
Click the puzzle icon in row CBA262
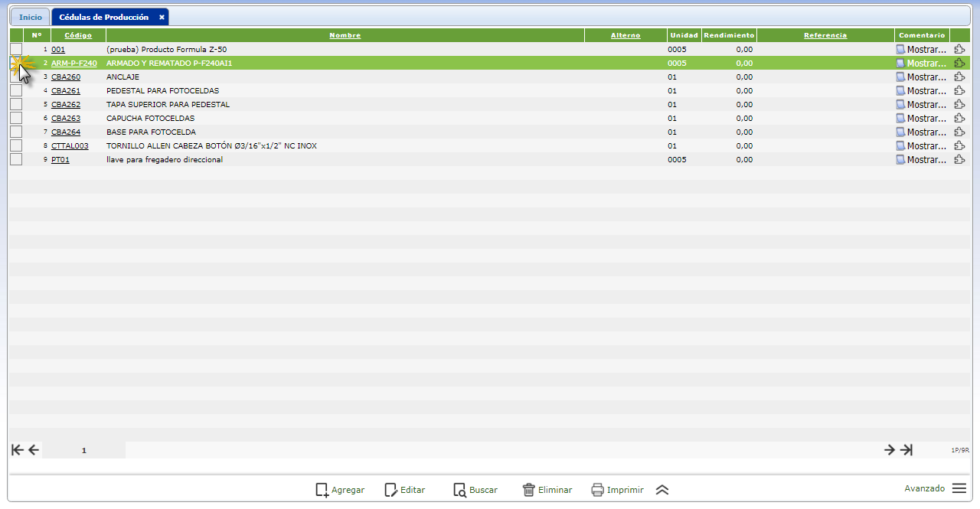coord(959,104)
